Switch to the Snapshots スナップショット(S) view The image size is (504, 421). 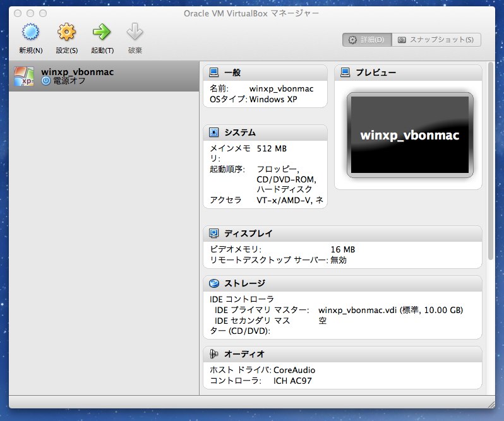coord(436,40)
